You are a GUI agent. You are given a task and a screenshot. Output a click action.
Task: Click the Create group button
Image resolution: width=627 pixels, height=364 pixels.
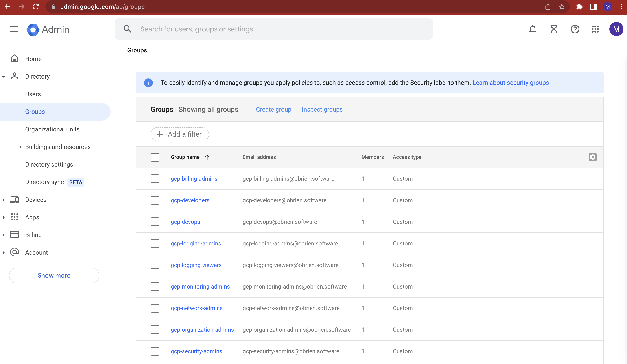point(273,109)
